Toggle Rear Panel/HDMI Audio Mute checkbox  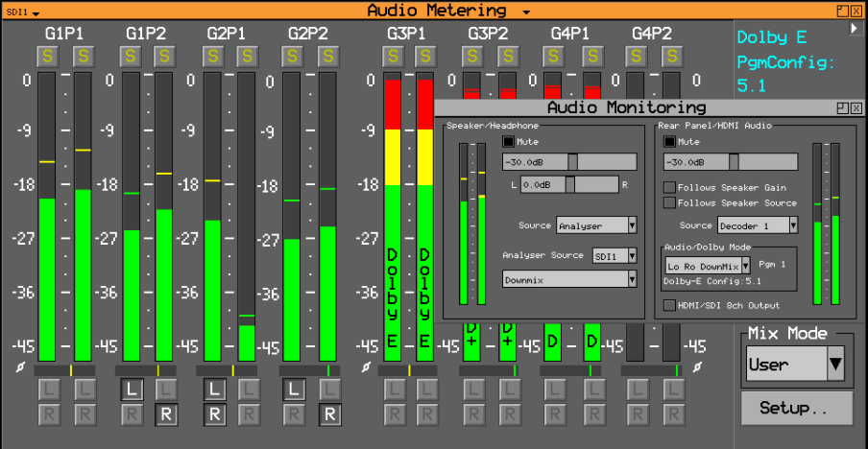pyautogui.click(x=669, y=142)
